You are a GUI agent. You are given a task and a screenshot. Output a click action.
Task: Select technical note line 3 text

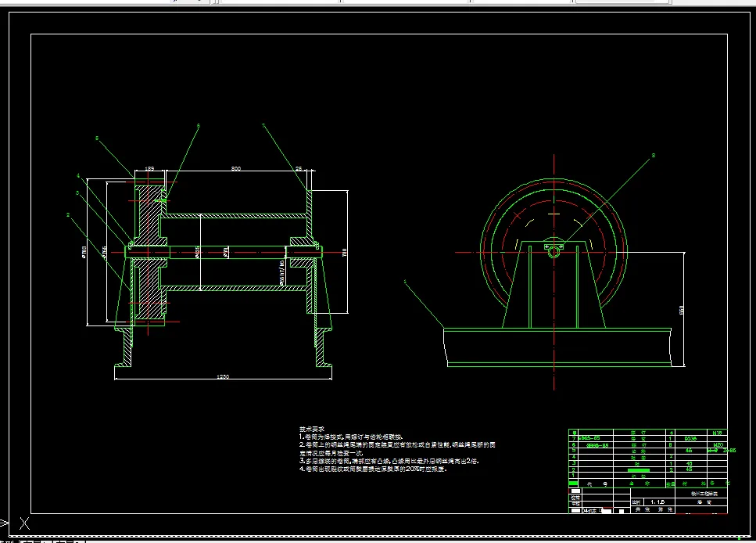(x=389, y=461)
